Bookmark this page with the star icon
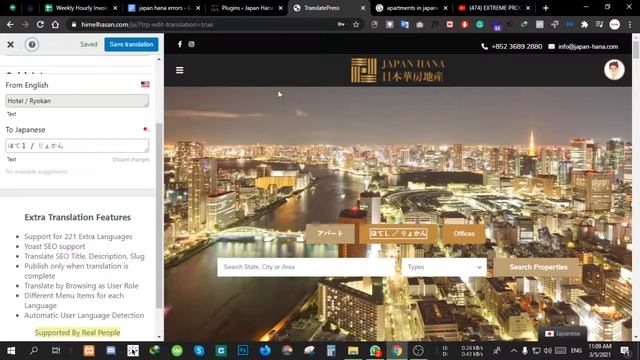640x360 pixels. (x=356, y=24)
